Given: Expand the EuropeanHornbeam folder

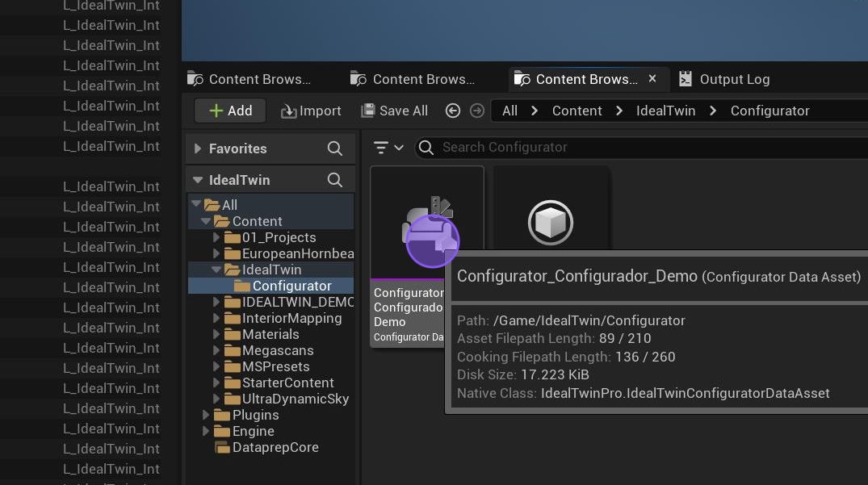Looking at the screenshot, I should click(x=216, y=253).
